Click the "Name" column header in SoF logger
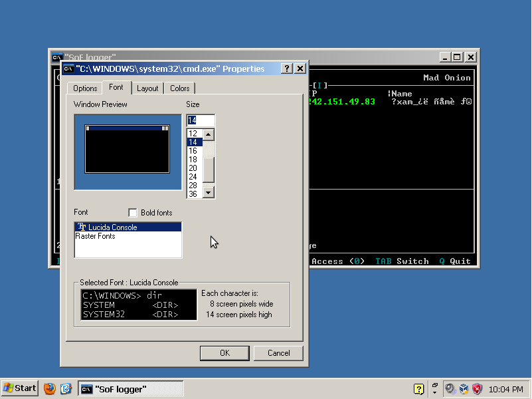Viewport: 532px width, 399px height. tap(402, 94)
